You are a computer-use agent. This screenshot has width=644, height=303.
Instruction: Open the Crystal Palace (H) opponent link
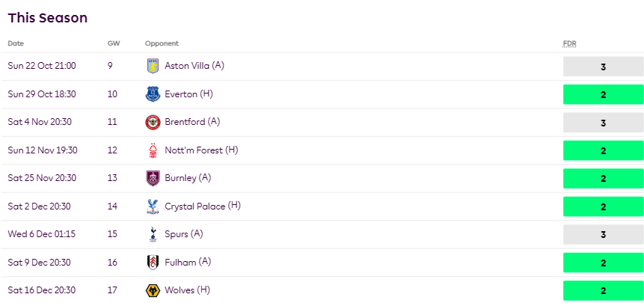pyautogui.click(x=202, y=206)
